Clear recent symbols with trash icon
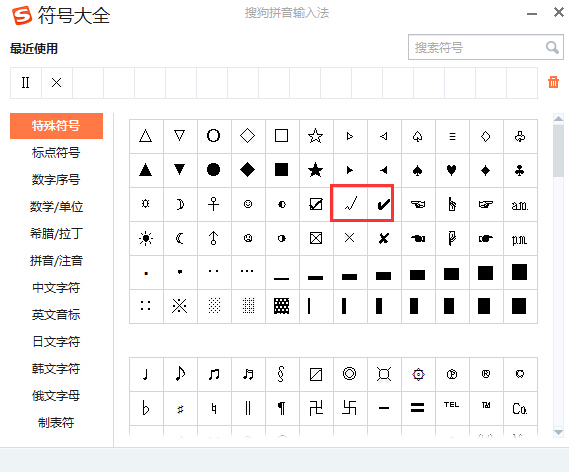Screen dimensions: 569x472 tap(553, 82)
